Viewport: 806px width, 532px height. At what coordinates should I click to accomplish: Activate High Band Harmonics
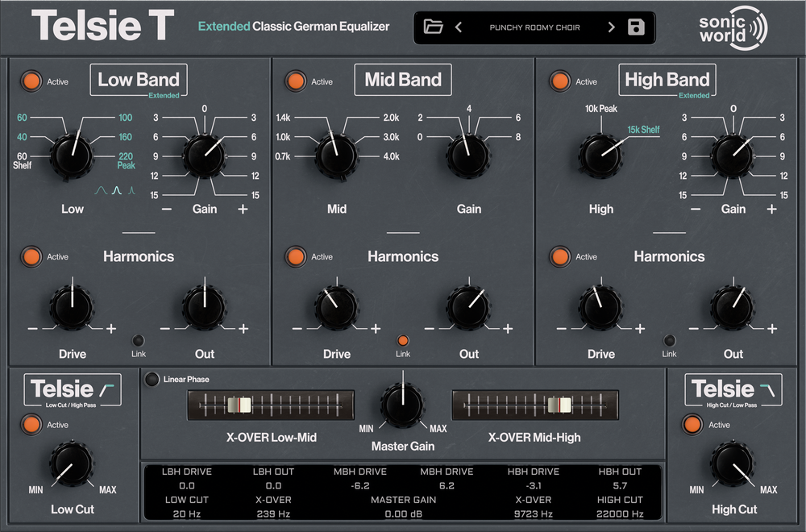(x=559, y=256)
